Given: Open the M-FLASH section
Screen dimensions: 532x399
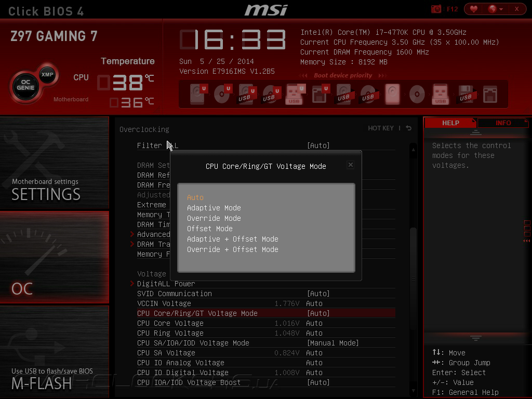Looking at the screenshot, I should coord(54,352).
